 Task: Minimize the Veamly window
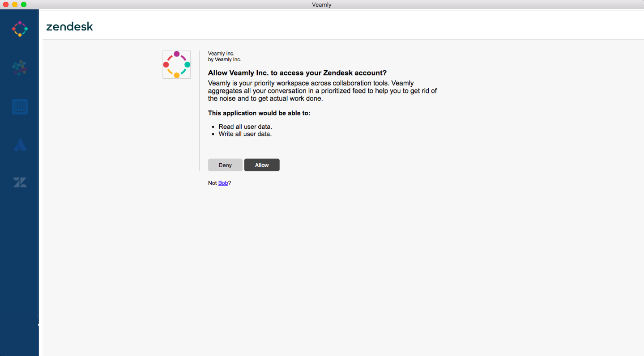15,4
